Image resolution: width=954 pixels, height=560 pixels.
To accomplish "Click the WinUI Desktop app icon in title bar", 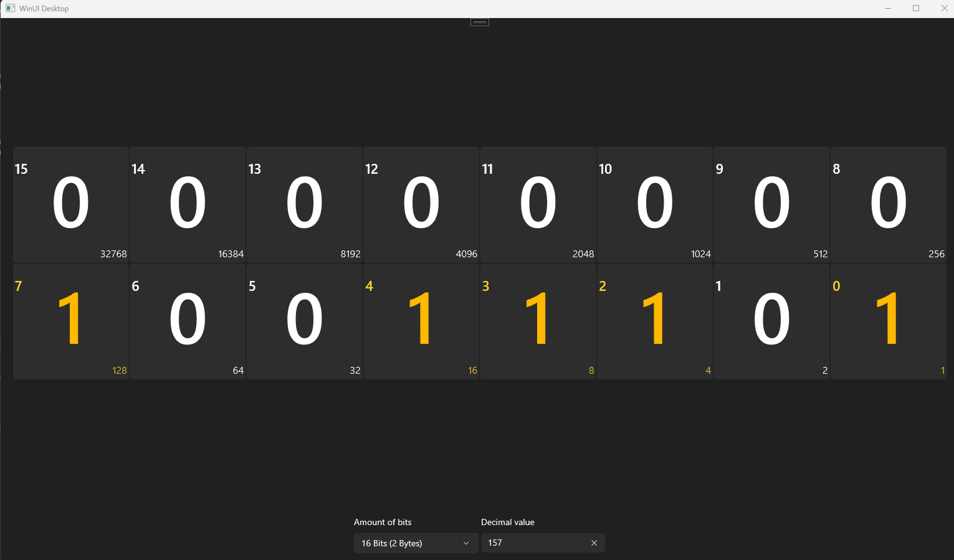I will 11,8.
